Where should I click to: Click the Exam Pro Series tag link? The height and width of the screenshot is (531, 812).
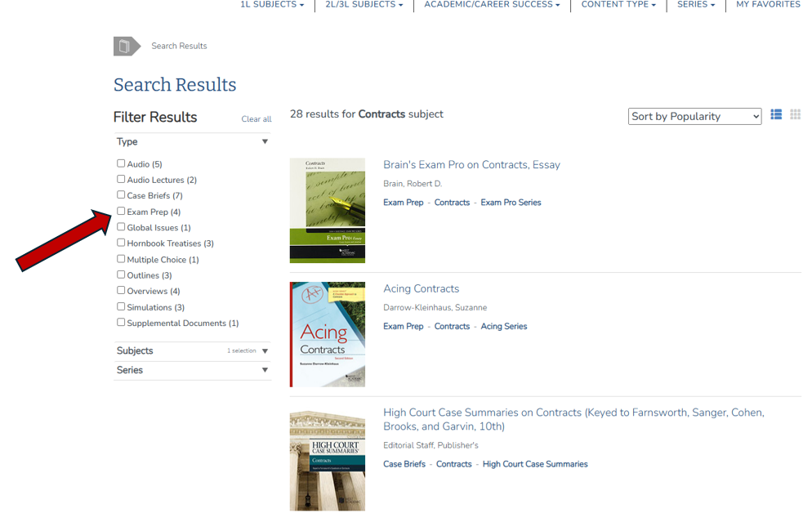(511, 203)
